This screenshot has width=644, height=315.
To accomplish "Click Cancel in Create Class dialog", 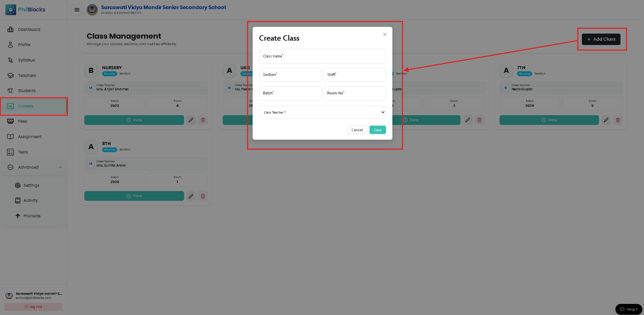I will (357, 130).
